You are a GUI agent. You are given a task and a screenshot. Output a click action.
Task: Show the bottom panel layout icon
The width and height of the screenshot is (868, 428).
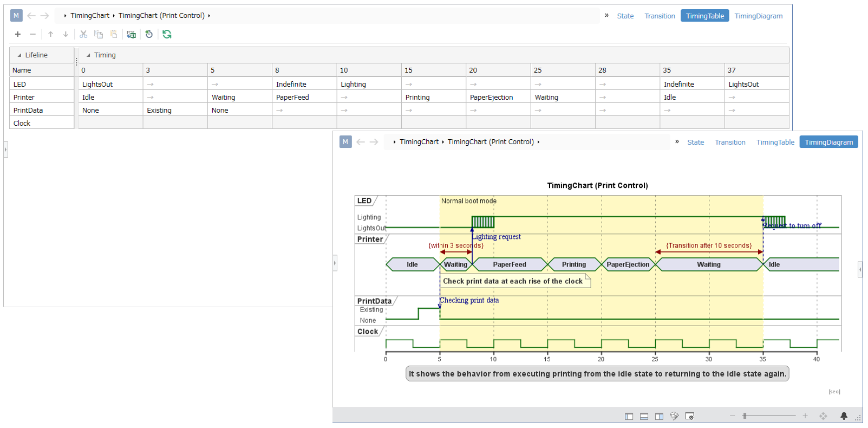(644, 416)
